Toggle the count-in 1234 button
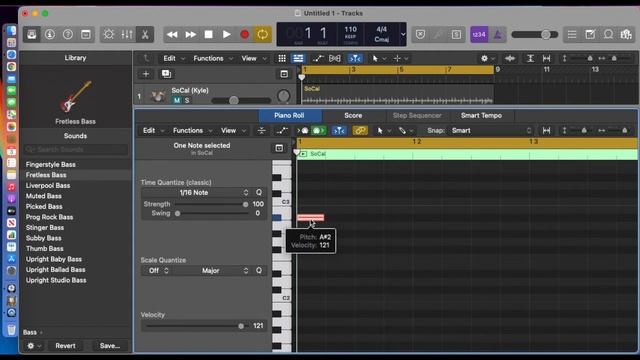 (x=479, y=35)
